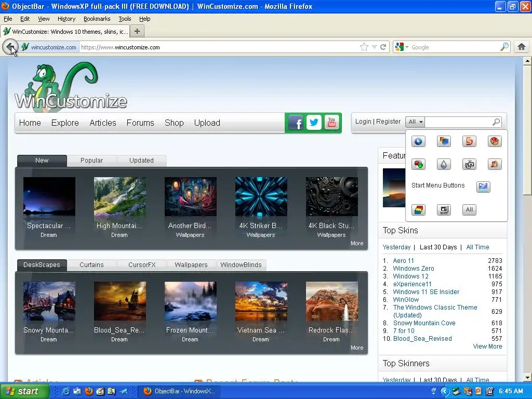Switch to the Updated tab
This screenshot has height=399, width=532.
(x=141, y=161)
